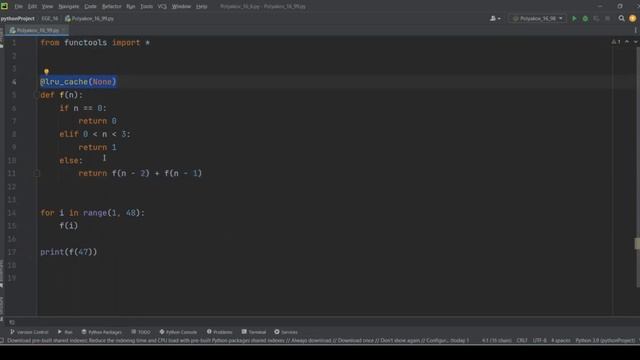The height and width of the screenshot is (360, 640).
Task: Open Search Everywhere magnifier icon
Action: click(x=621, y=18)
